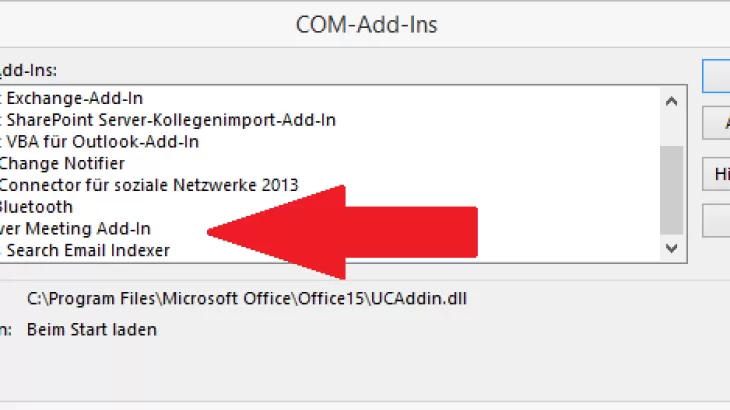Screen dimensions: 730x410
Task: Click the highlighted top button beside the list
Action: click(717, 76)
